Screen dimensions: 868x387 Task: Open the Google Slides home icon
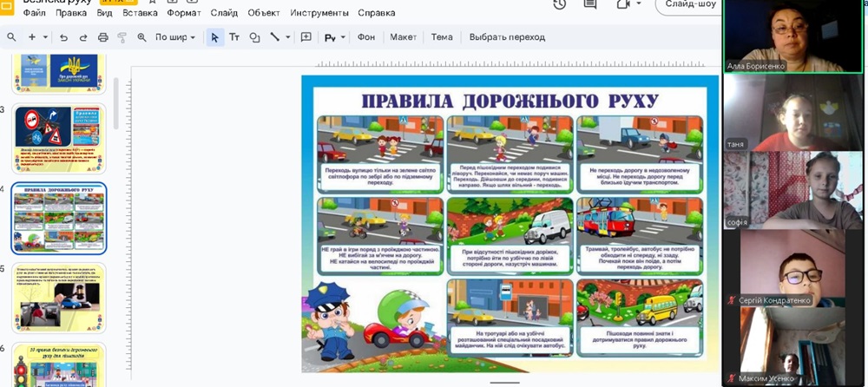coord(7,8)
